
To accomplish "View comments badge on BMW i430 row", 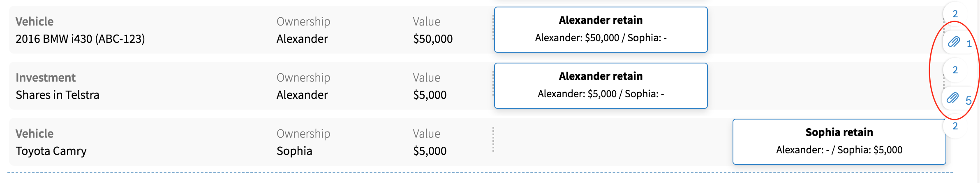I will point(955,14).
